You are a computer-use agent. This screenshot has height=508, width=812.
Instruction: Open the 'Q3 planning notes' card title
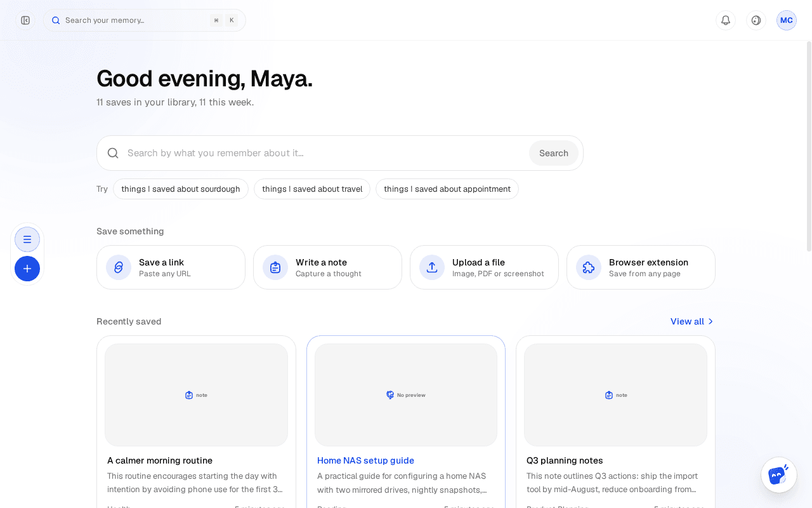point(565,460)
